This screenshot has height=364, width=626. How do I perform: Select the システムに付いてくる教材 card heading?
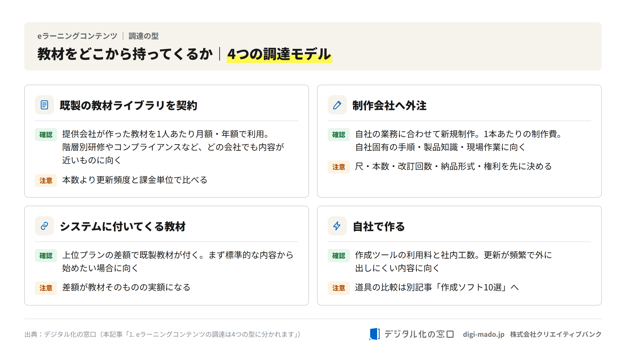click(123, 226)
